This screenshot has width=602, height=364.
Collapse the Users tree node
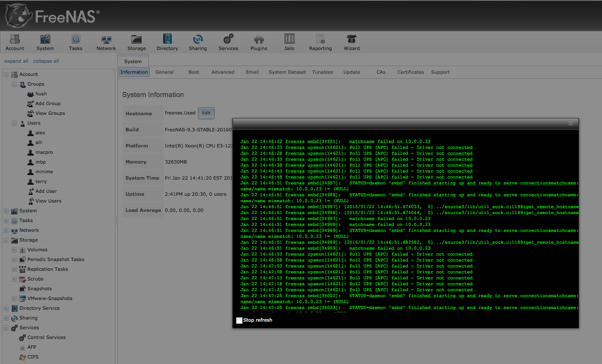pos(14,123)
